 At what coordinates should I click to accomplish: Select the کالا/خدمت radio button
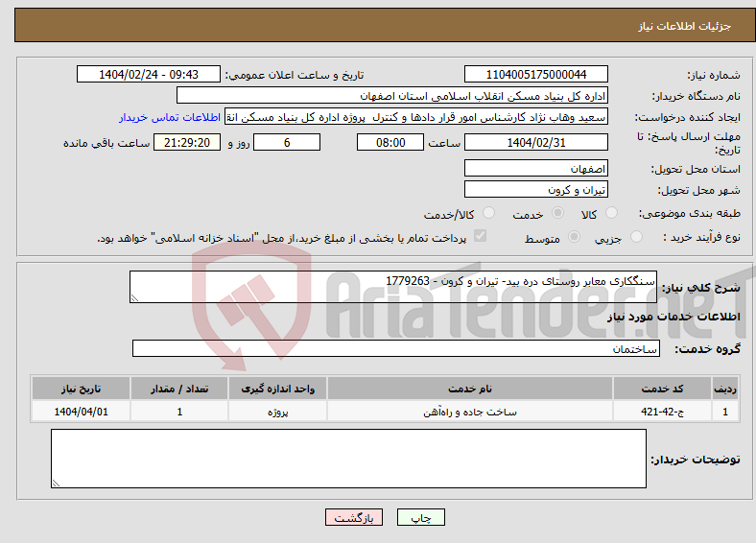click(488, 213)
